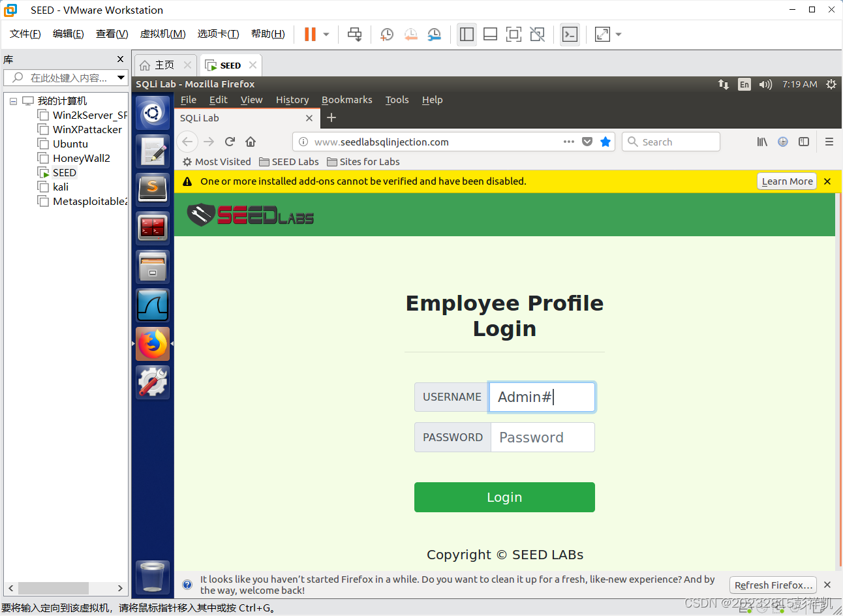Open the Firefox History menu
The width and height of the screenshot is (843, 616).
pyautogui.click(x=292, y=100)
